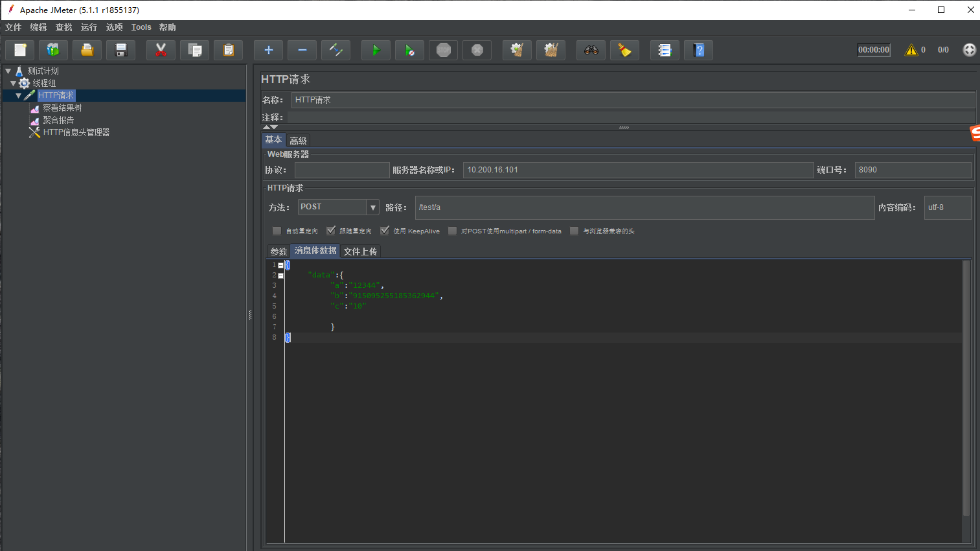Toggle the 自动重定向 checkbox

click(277, 231)
